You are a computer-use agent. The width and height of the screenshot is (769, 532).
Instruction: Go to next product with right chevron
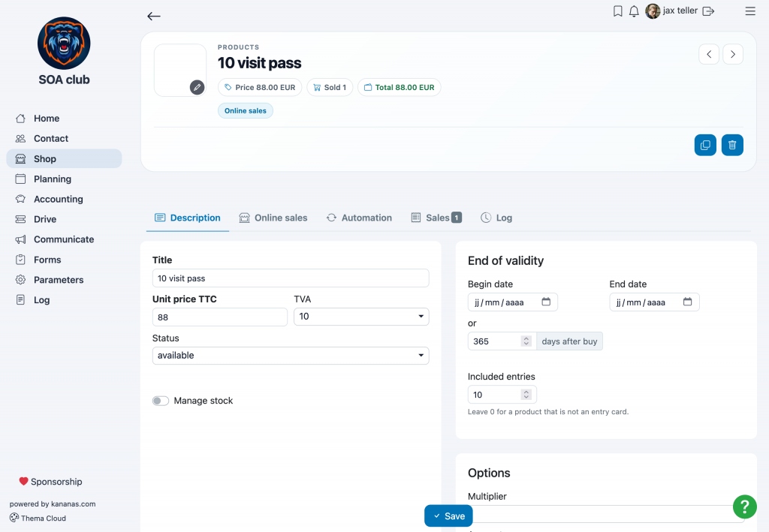(x=733, y=54)
